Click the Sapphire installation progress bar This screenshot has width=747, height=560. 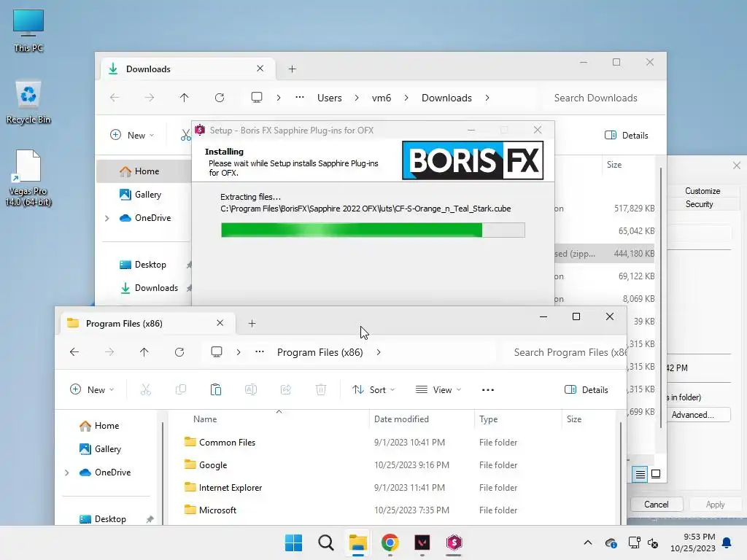coord(373,230)
